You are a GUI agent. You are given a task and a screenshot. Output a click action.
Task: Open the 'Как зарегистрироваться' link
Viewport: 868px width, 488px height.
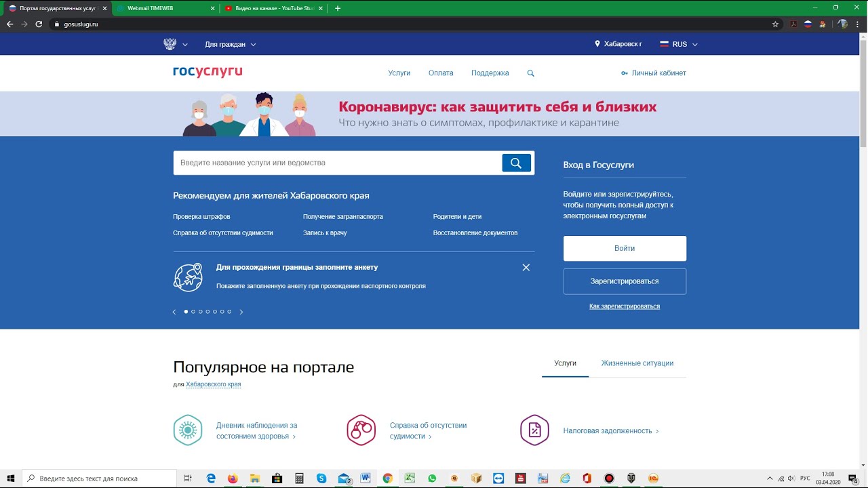tap(625, 306)
